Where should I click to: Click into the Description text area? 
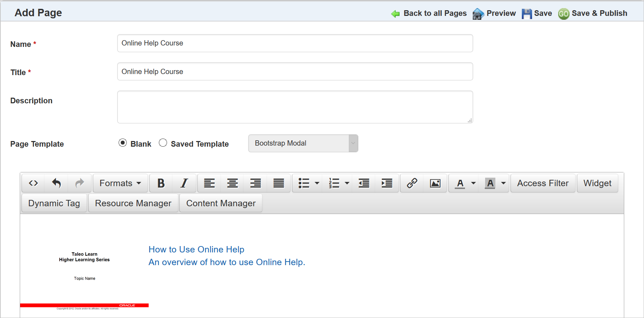click(x=295, y=107)
